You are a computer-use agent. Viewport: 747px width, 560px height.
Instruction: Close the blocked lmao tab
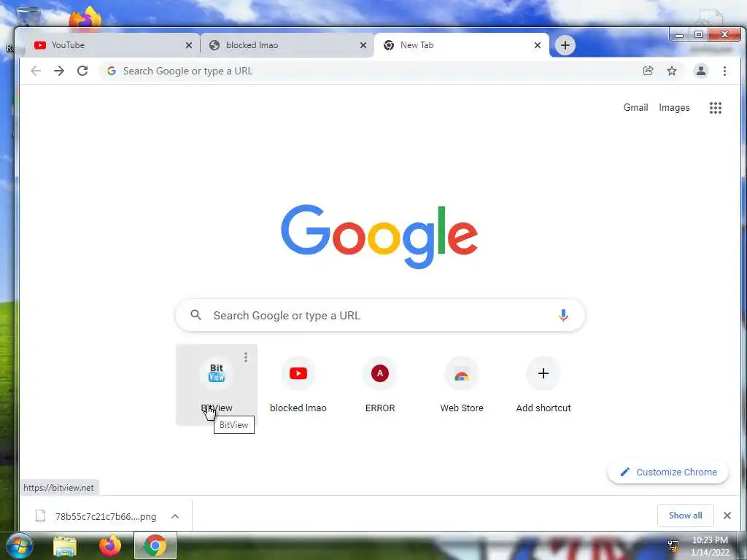(x=363, y=45)
